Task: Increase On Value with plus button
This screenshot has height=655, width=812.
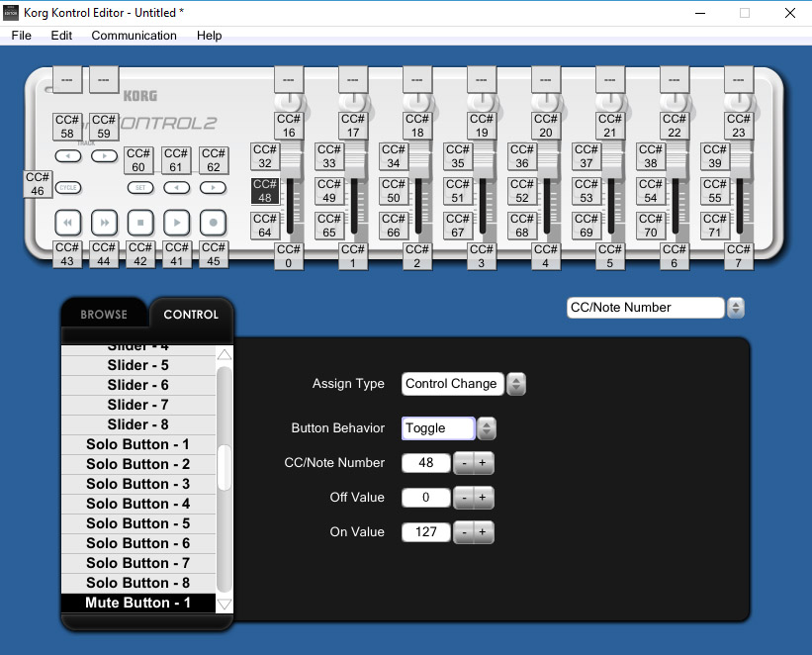Action: [483, 532]
